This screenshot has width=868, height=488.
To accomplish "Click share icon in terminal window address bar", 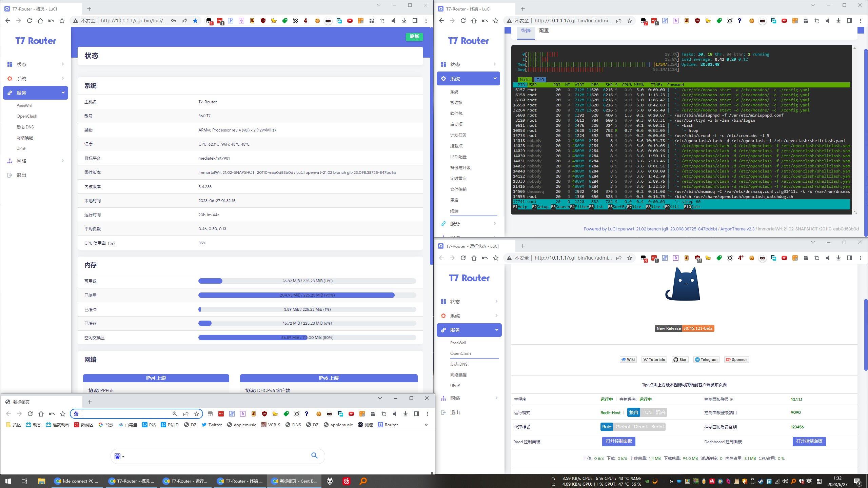I will tap(619, 21).
